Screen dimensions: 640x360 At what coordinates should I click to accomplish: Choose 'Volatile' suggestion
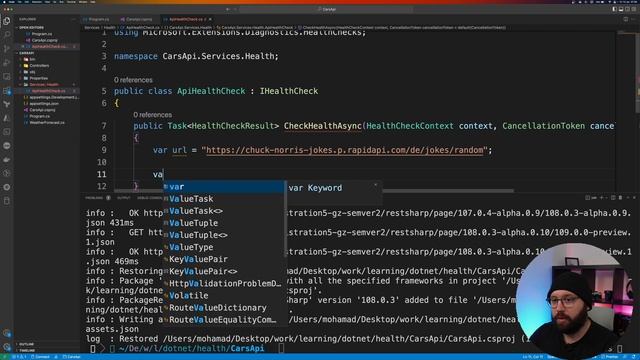click(224, 296)
